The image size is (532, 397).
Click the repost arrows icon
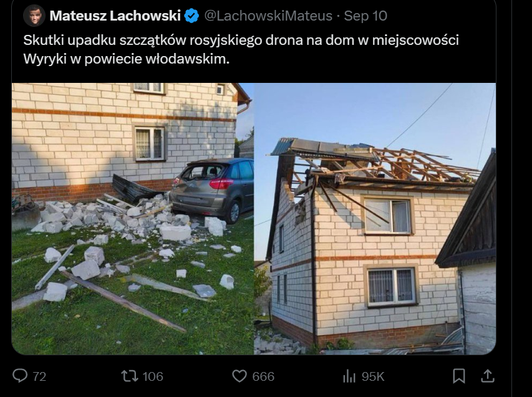(x=130, y=376)
